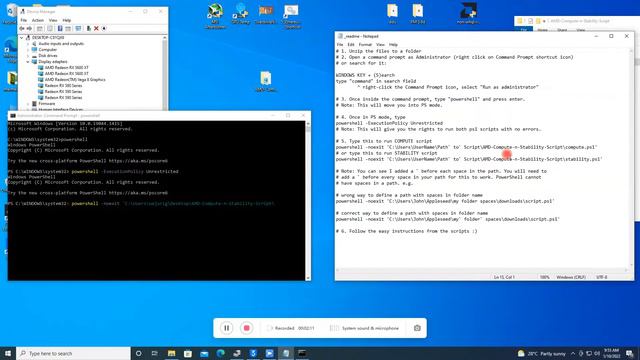The image size is (640, 360).
Task: Pause the screen recording
Action: click(227, 328)
